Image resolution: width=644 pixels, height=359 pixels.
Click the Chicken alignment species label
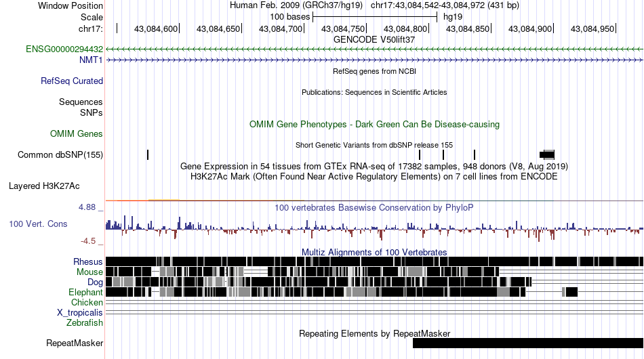click(87, 302)
